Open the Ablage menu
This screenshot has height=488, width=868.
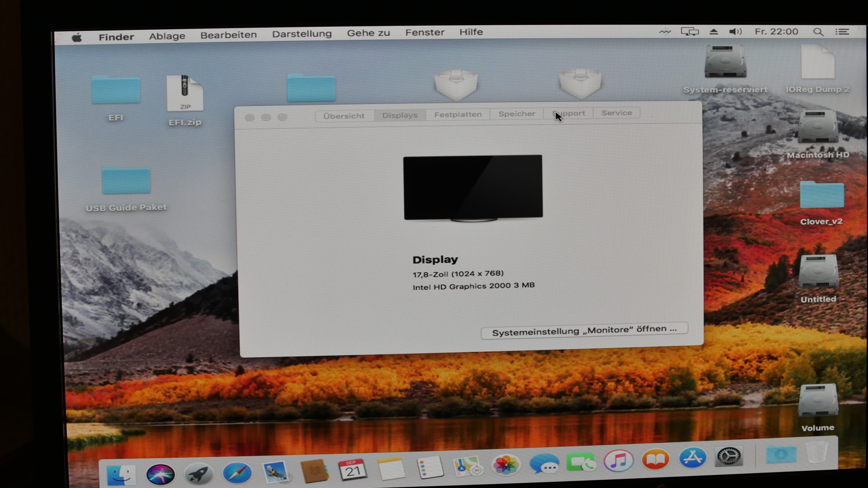click(x=167, y=36)
